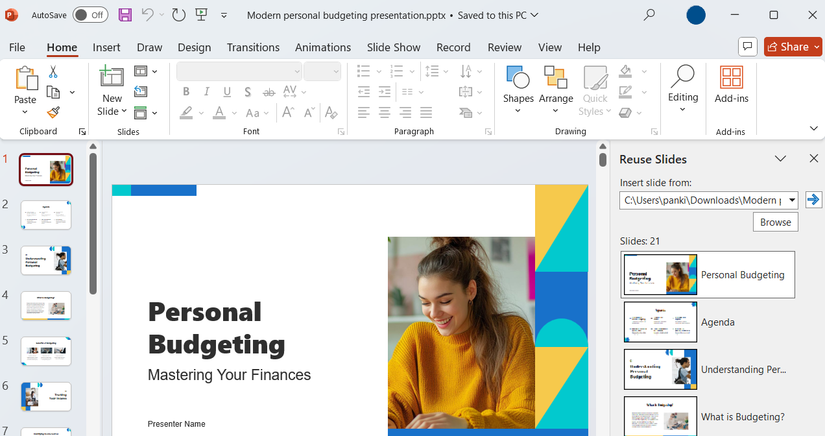Click the blue arrow next to file path
Screen dimensions: 825x436
[813, 200]
